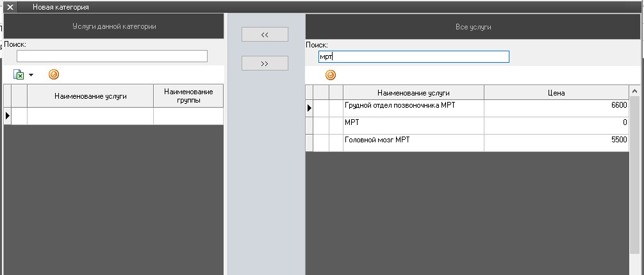Image resolution: width=644 pixels, height=275 pixels.
Task: Click refresh icon in category services panel
Action: pyautogui.click(x=54, y=74)
